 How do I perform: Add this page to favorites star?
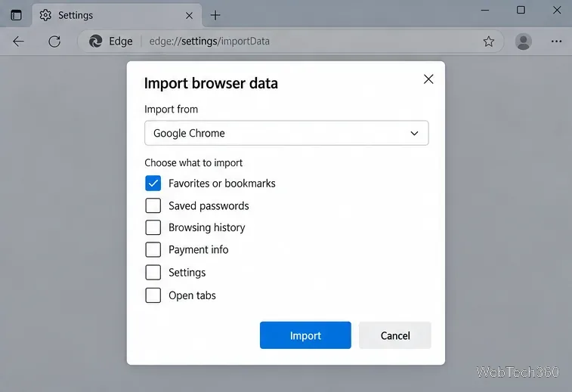coord(488,42)
